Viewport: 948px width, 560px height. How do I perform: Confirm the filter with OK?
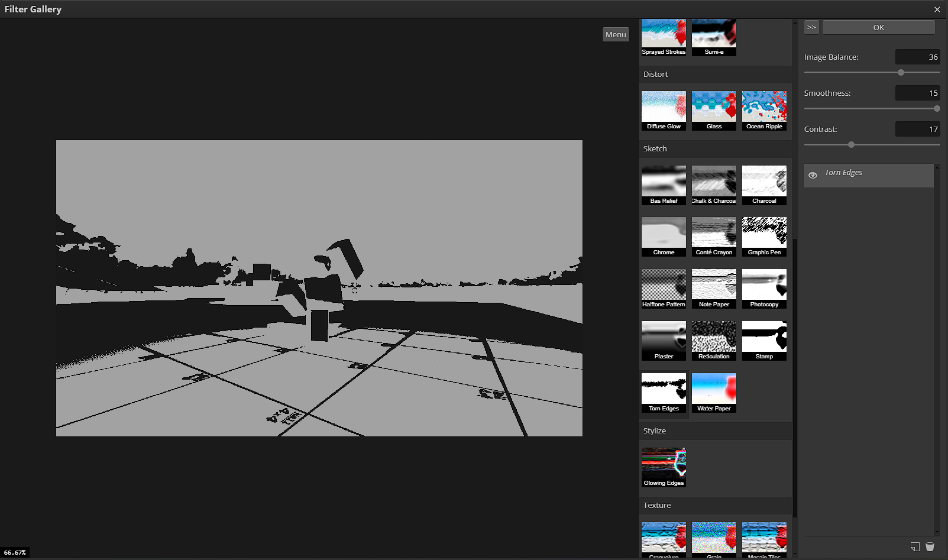(878, 27)
